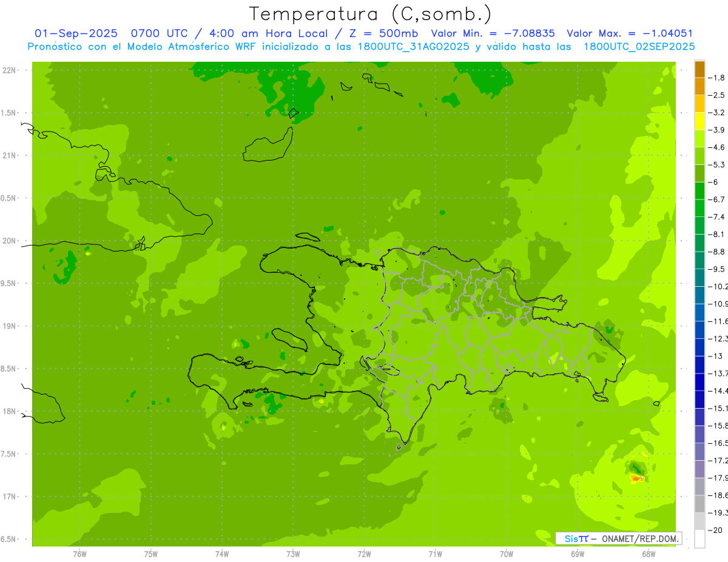The width and height of the screenshot is (728, 562).
Task: Pick the blue swatch between -12.3 and -13
Action: pos(699,347)
